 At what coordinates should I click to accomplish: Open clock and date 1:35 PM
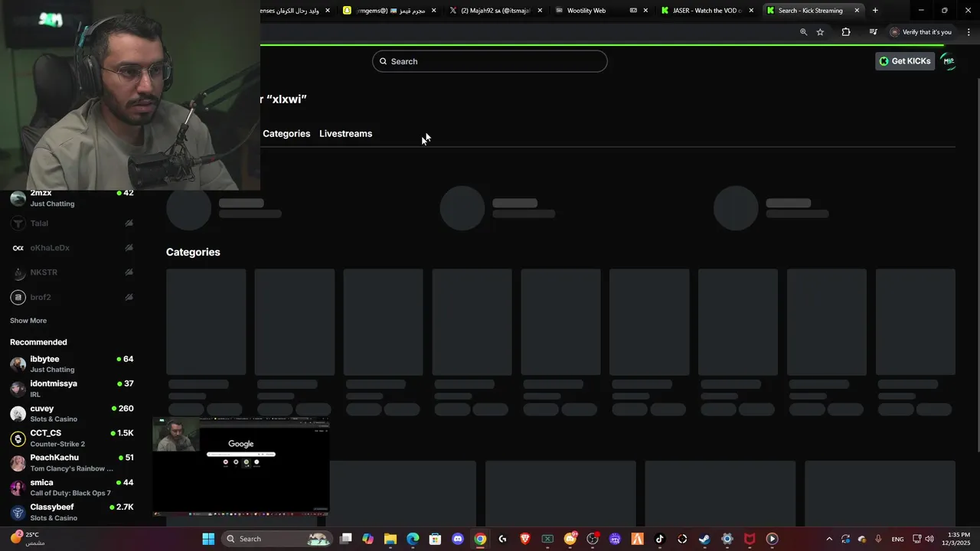click(x=958, y=539)
